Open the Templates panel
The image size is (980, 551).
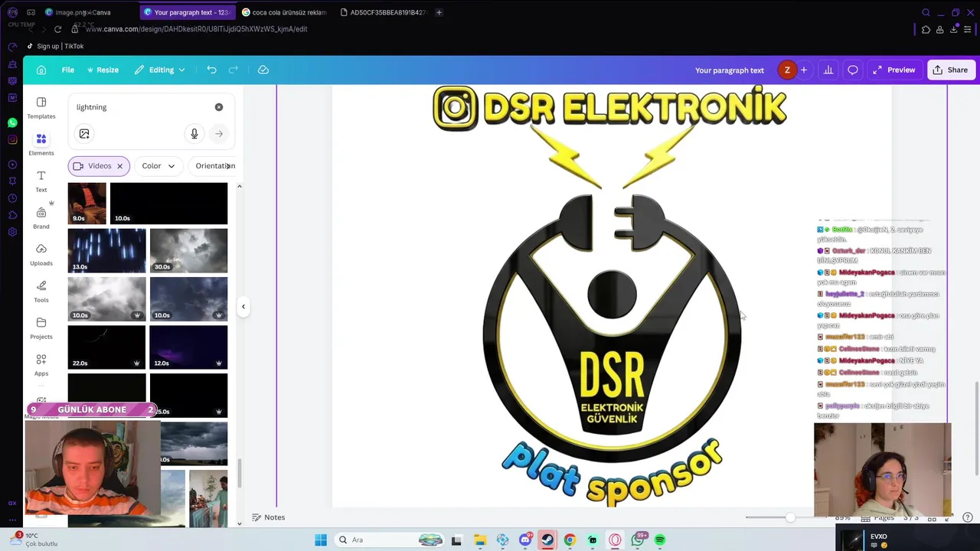(41, 108)
